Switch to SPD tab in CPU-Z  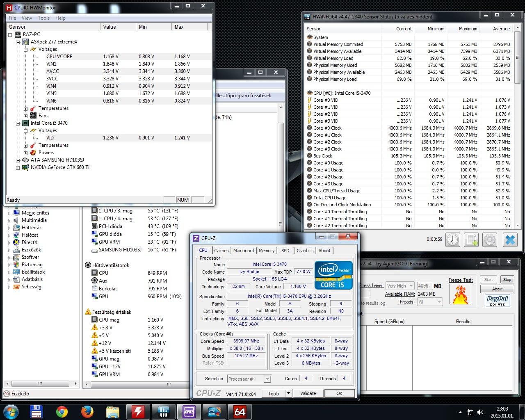pos(285,251)
